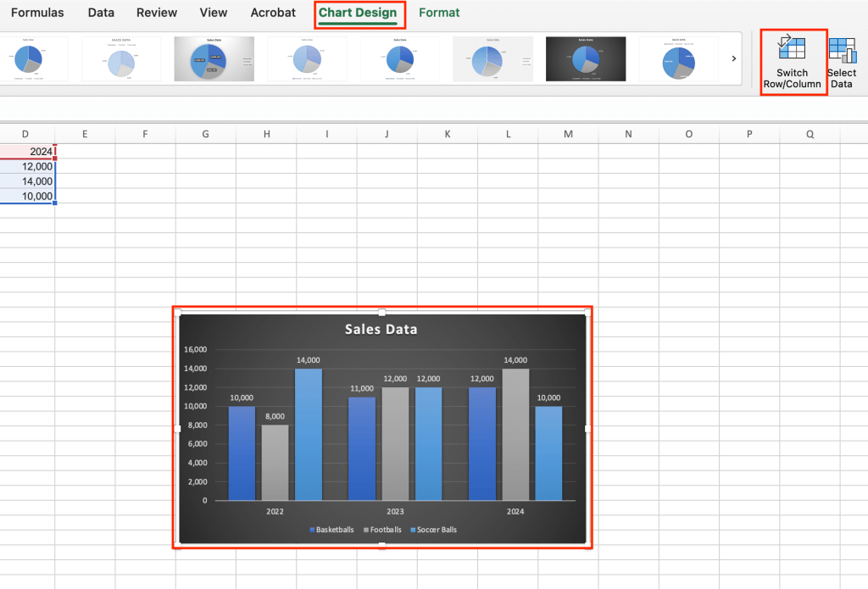Click cell containing 12,000 in column D

pos(27,166)
